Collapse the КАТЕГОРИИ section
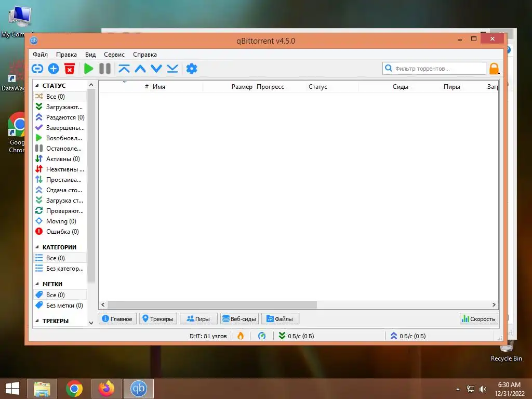The image size is (532, 399). (x=37, y=247)
